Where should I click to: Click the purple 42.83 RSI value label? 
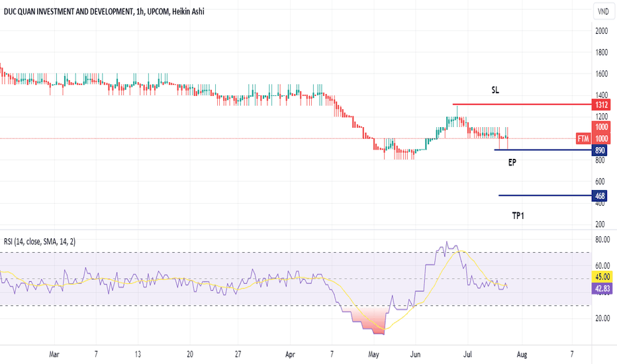[602, 289]
